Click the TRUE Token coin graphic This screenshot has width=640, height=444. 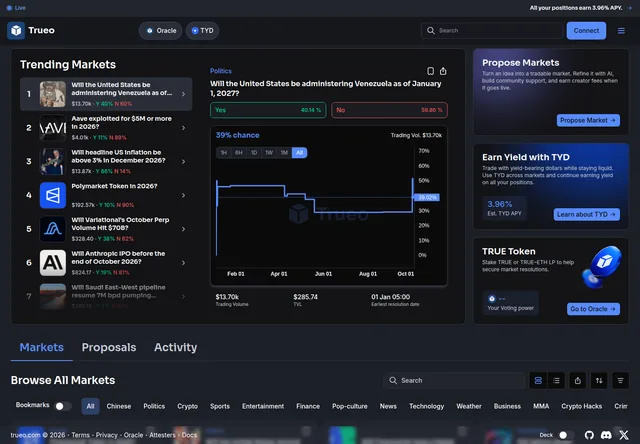[x=601, y=266]
